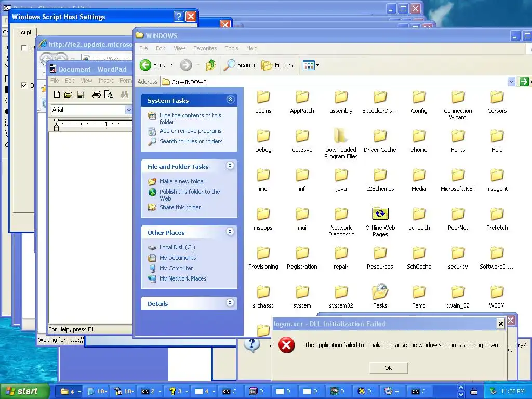
Task: Open Local Disk (C:) link
Action: pyautogui.click(x=177, y=247)
